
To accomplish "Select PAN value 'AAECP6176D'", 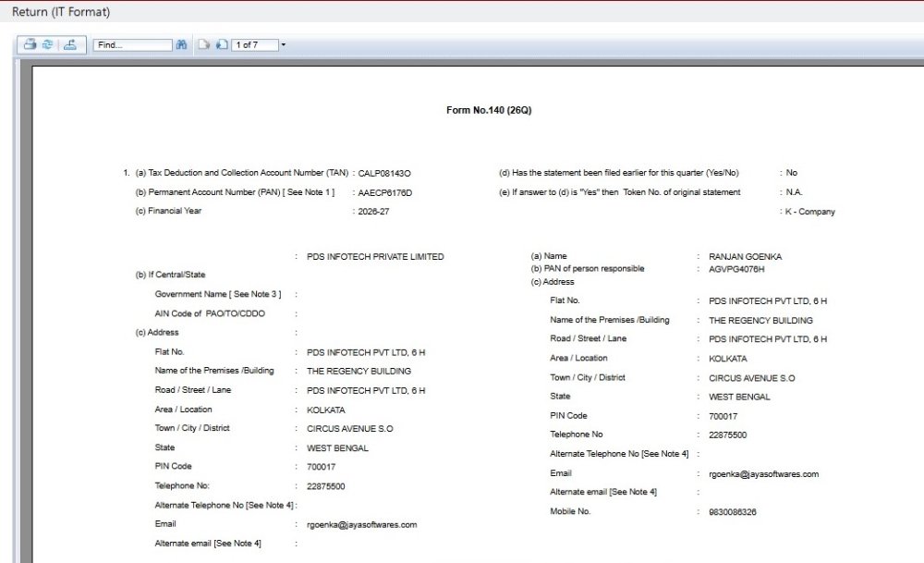I will tap(384, 193).
